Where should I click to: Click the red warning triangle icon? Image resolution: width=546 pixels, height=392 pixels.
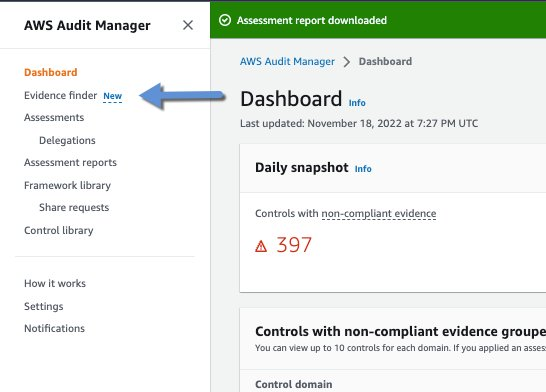click(261, 246)
